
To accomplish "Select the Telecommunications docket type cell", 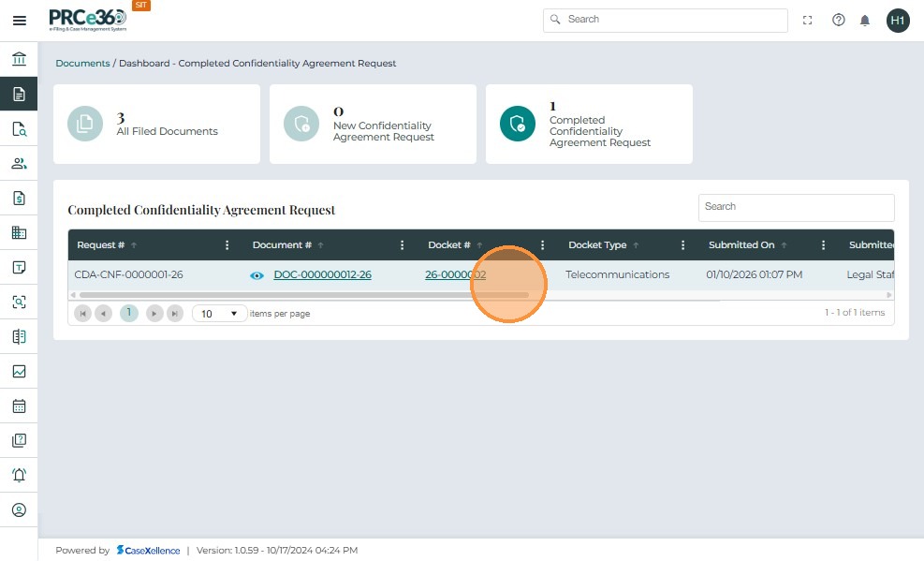I will (617, 274).
